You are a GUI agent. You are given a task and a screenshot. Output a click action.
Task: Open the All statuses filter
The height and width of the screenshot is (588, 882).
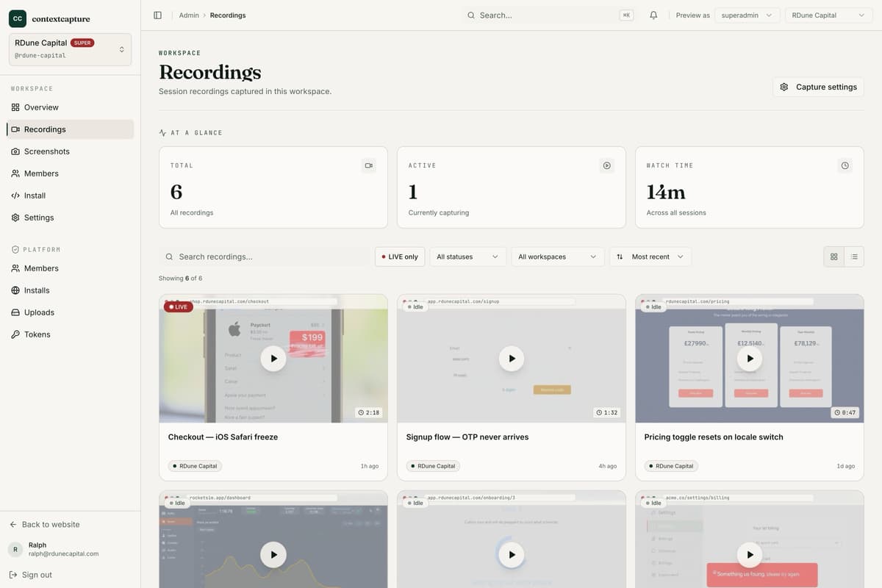(468, 257)
